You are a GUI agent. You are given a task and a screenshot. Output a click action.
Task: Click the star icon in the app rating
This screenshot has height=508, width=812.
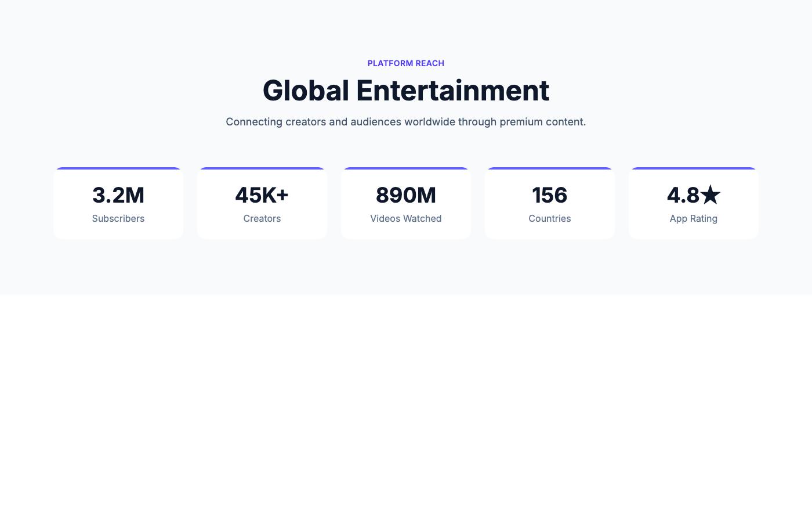(710, 196)
